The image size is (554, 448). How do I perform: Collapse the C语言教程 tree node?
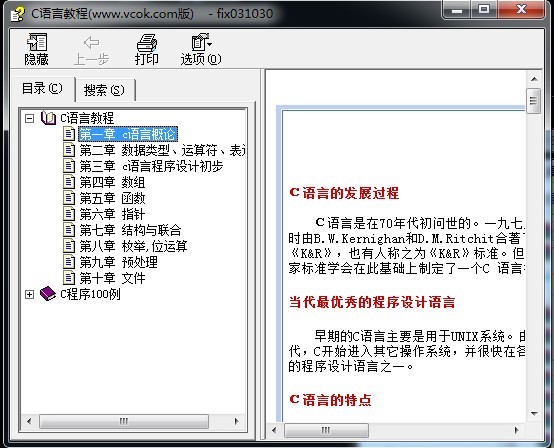coord(30,118)
